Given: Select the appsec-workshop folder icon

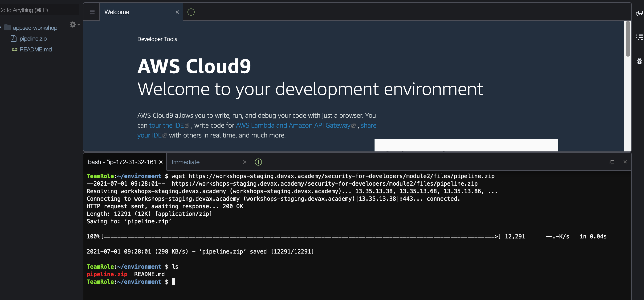Looking at the screenshot, I should pos(8,27).
